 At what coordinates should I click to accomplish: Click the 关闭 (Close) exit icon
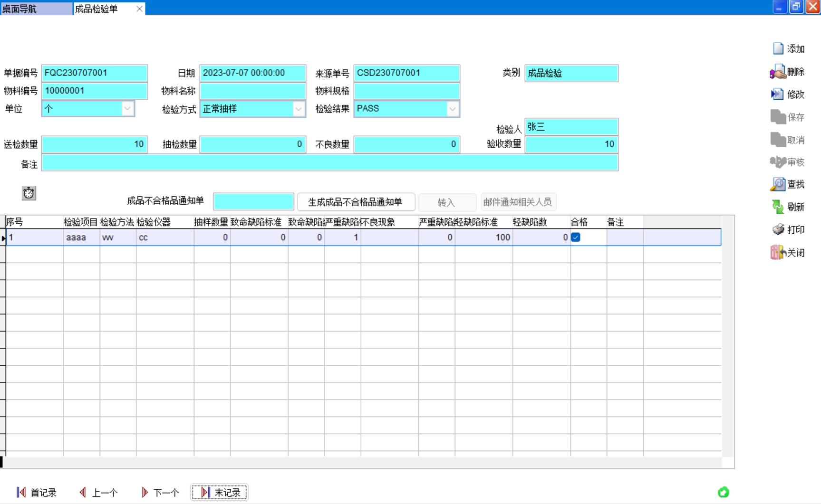point(778,252)
